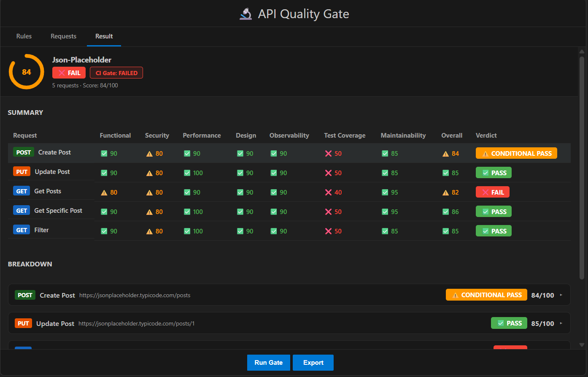
Task: Click the Performance check icon in Update Post row
Action: (x=187, y=173)
